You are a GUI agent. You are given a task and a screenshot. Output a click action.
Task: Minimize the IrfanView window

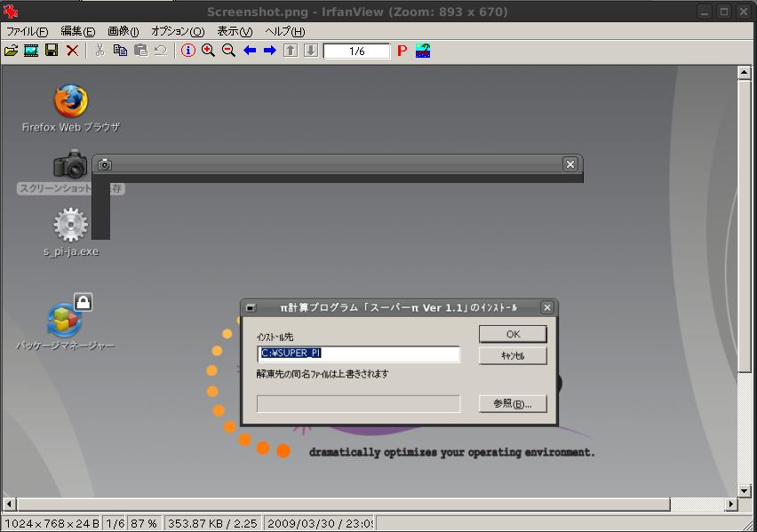pyautogui.click(x=705, y=12)
